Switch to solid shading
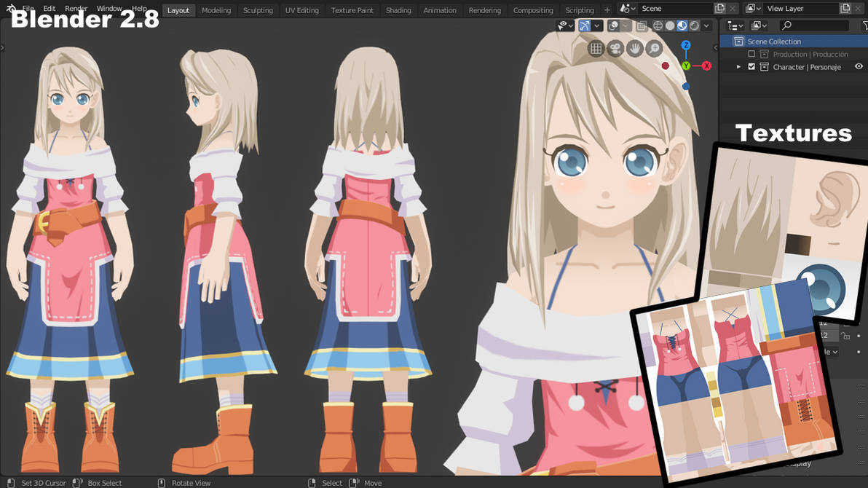 (670, 25)
